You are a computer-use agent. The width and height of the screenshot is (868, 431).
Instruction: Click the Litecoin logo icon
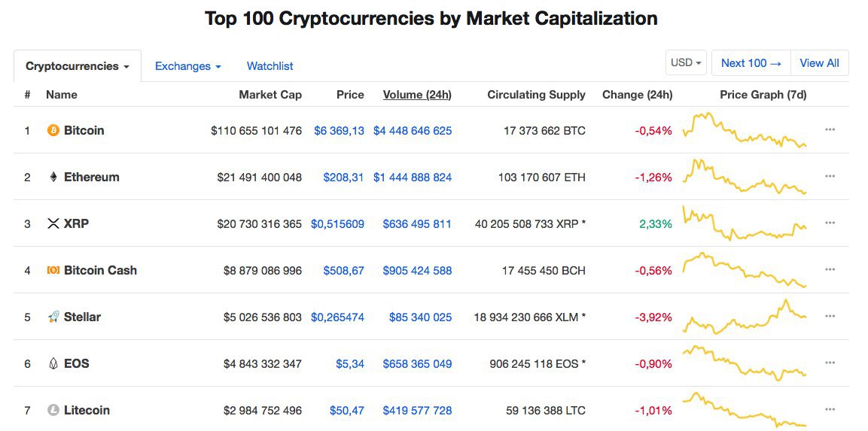pos(53,410)
